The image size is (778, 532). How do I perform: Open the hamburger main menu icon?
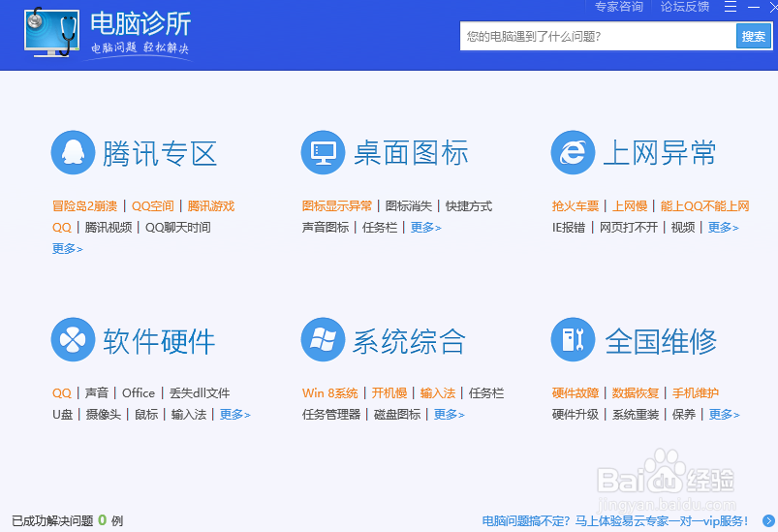coord(731,7)
